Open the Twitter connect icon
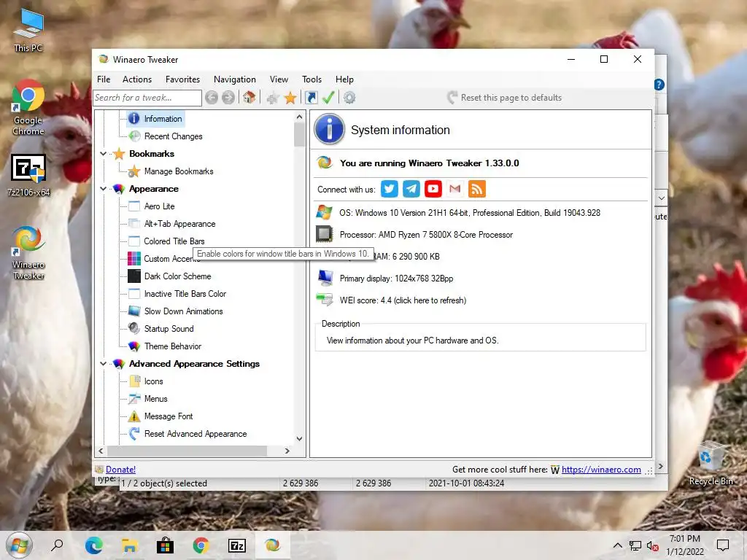The height and width of the screenshot is (560, 747). click(390, 189)
